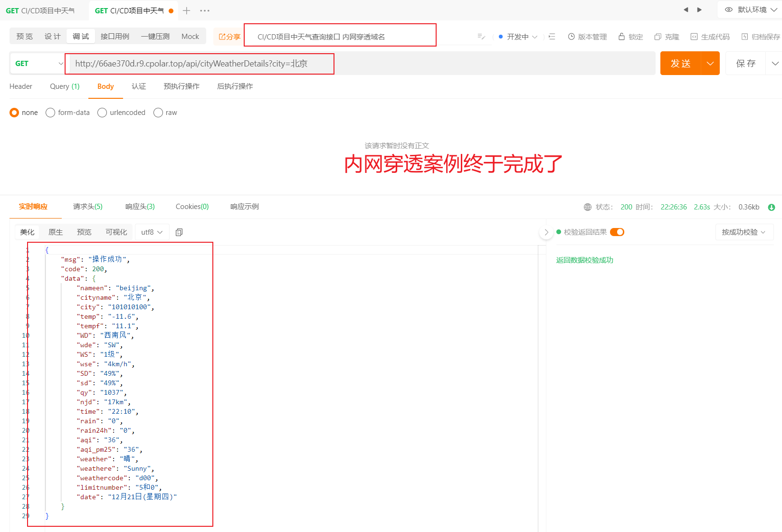Open the 保存 dropdown arrow
Image resolution: width=782 pixels, height=532 pixels.
774,63
